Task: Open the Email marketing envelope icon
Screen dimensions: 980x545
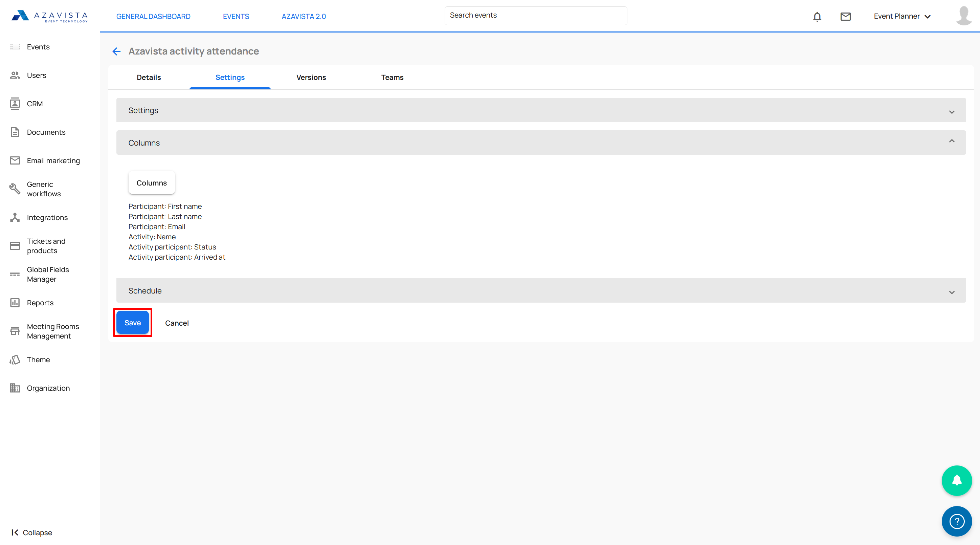Action: tap(15, 160)
